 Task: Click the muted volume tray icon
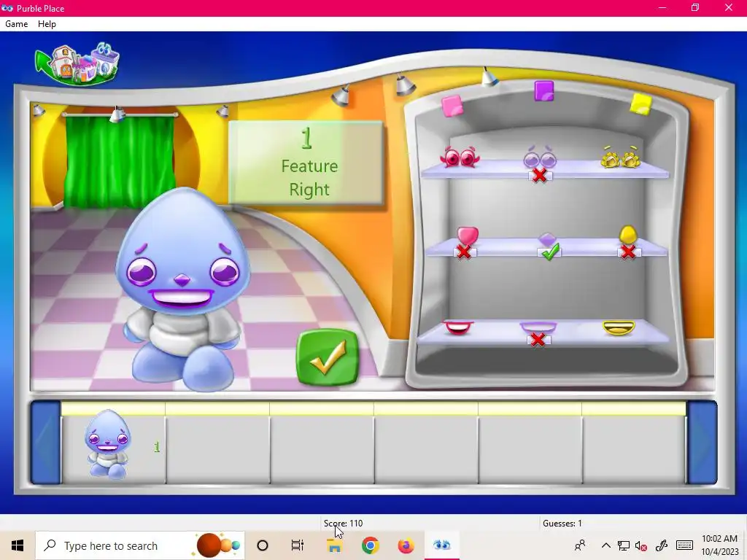point(641,545)
